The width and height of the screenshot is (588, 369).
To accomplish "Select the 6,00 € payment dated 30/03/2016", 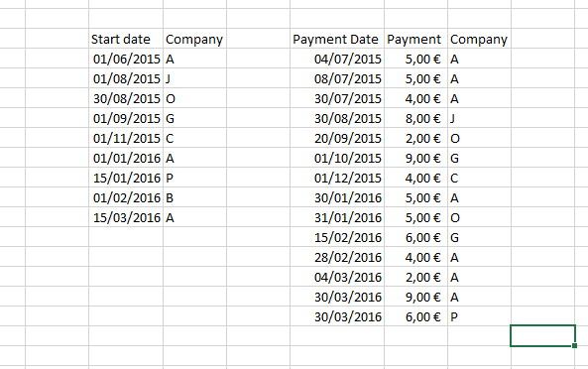I will 415,317.
